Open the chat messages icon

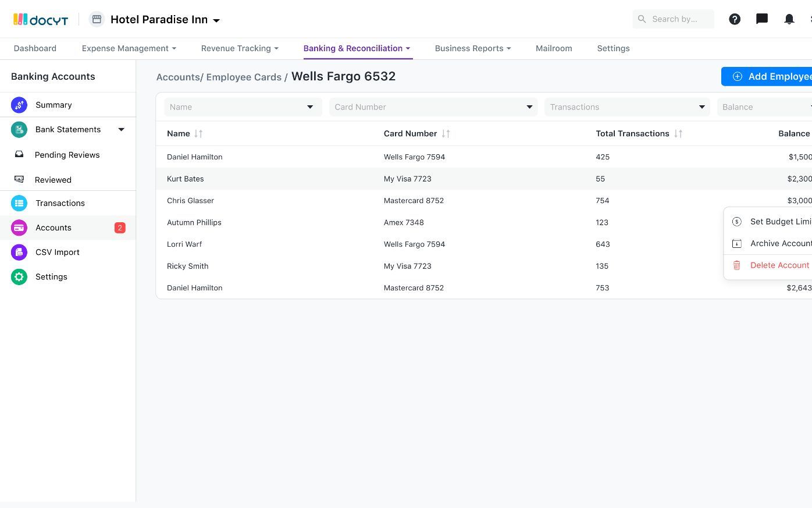coord(762,19)
